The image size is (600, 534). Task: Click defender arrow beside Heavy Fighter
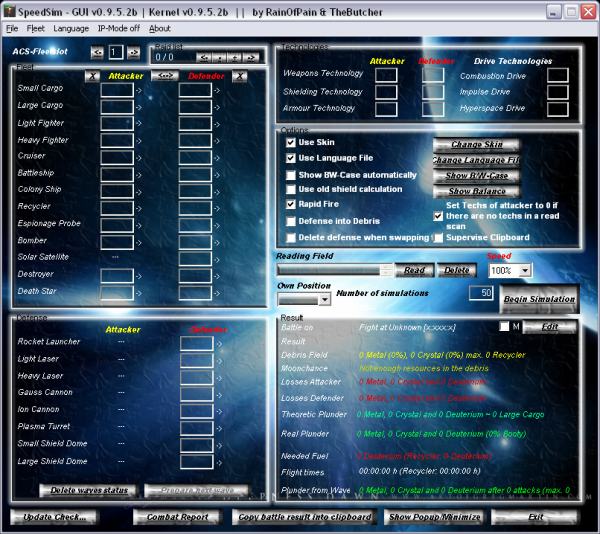tap(217, 141)
